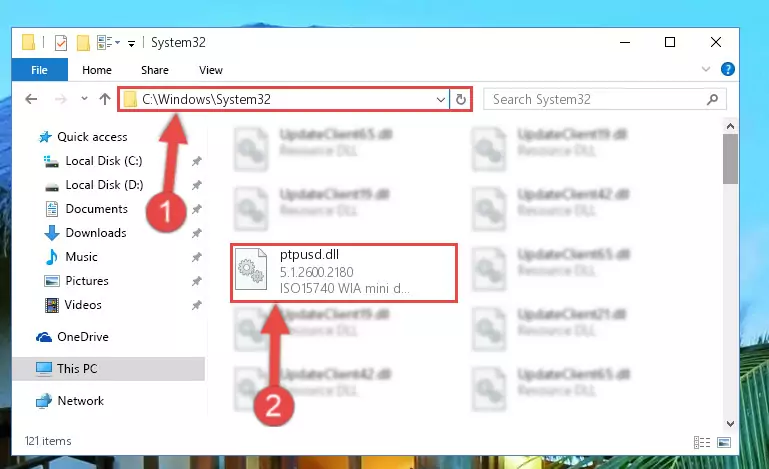The width and height of the screenshot is (769, 469).
Task: Select Quick access in navigation pane
Action: click(92, 137)
